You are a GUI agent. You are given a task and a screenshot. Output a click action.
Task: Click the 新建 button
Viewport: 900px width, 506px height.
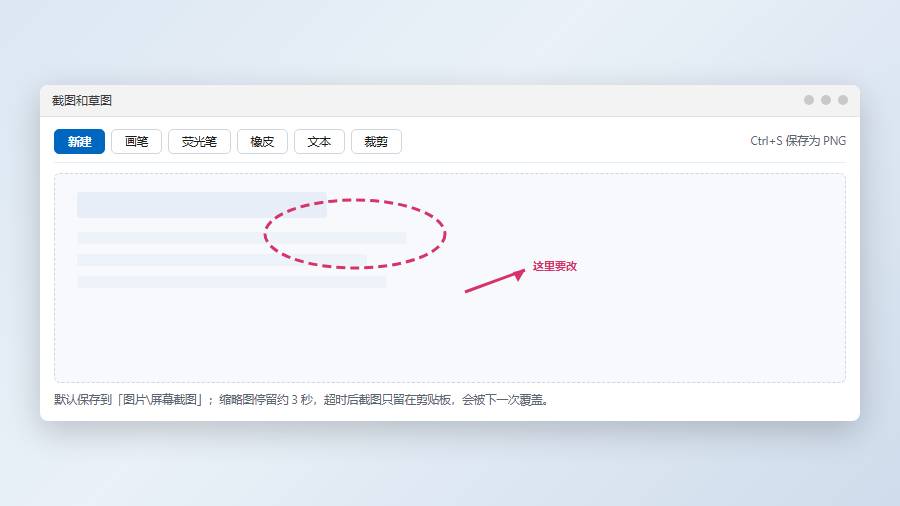[79, 142]
